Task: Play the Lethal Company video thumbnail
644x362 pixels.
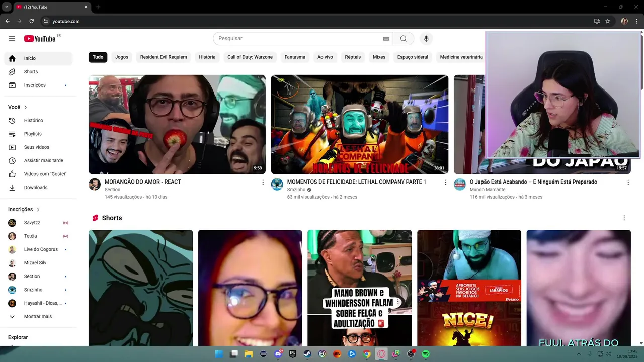Action: tap(360, 125)
